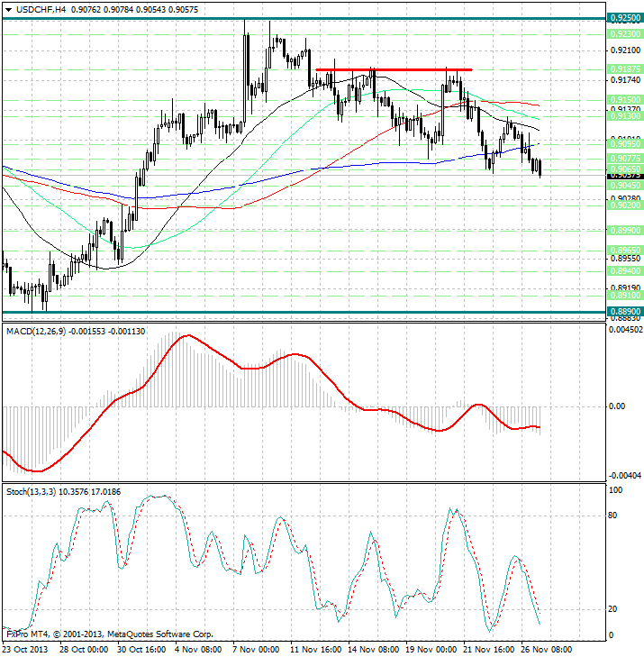Select the 0.89400 price level label
This screenshot has width=644, height=657.
pos(625,271)
